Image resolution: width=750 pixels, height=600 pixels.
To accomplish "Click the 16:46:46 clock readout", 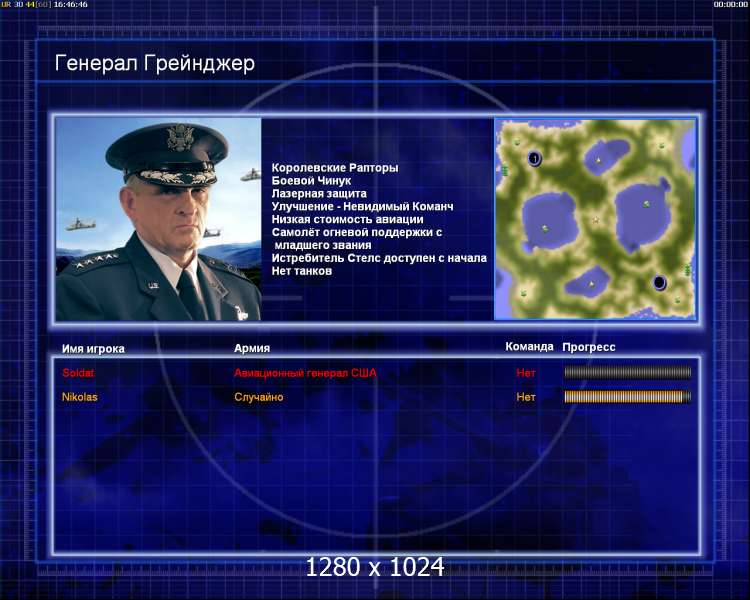I will [x=70, y=4].
